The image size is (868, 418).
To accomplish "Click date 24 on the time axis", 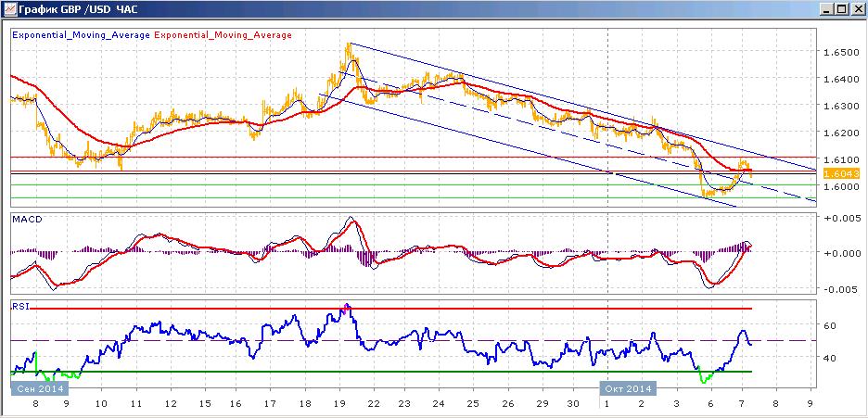I will pyautogui.click(x=440, y=403).
